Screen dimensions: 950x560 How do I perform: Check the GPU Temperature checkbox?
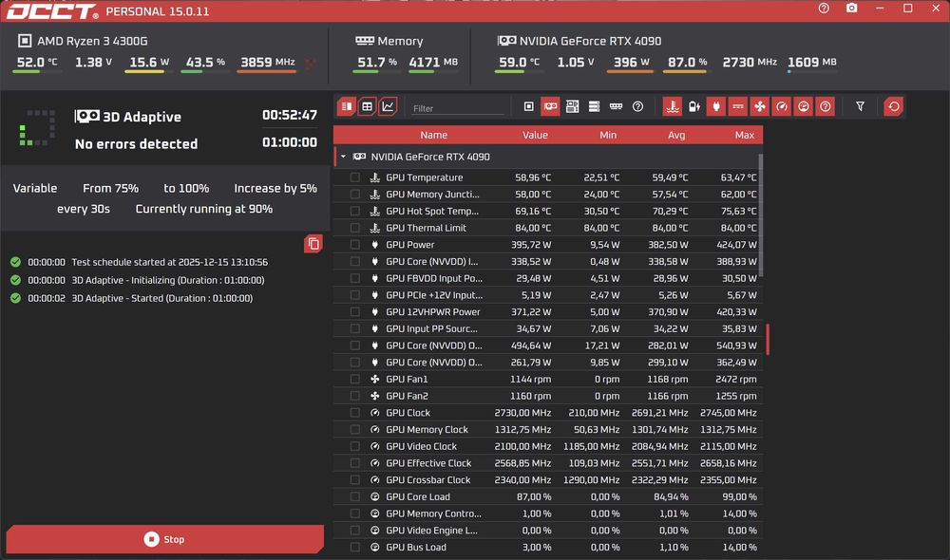[x=355, y=177]
